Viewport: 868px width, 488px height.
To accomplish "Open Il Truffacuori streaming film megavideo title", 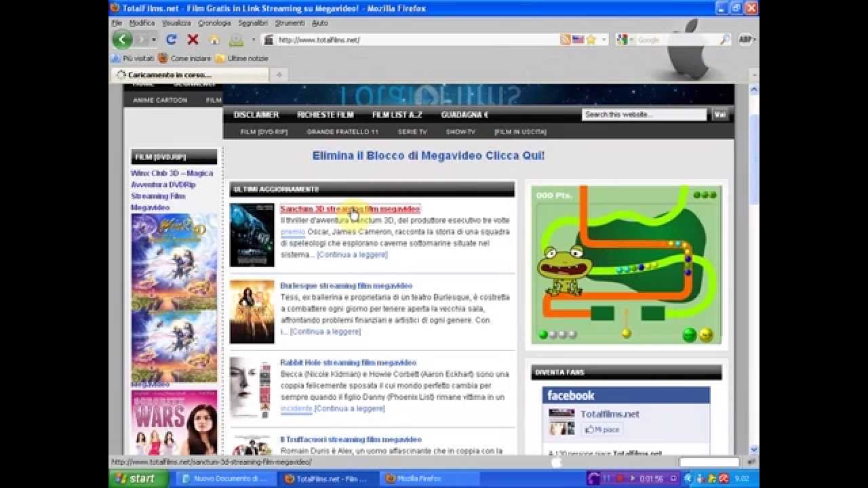I will (x=351, y=439).
